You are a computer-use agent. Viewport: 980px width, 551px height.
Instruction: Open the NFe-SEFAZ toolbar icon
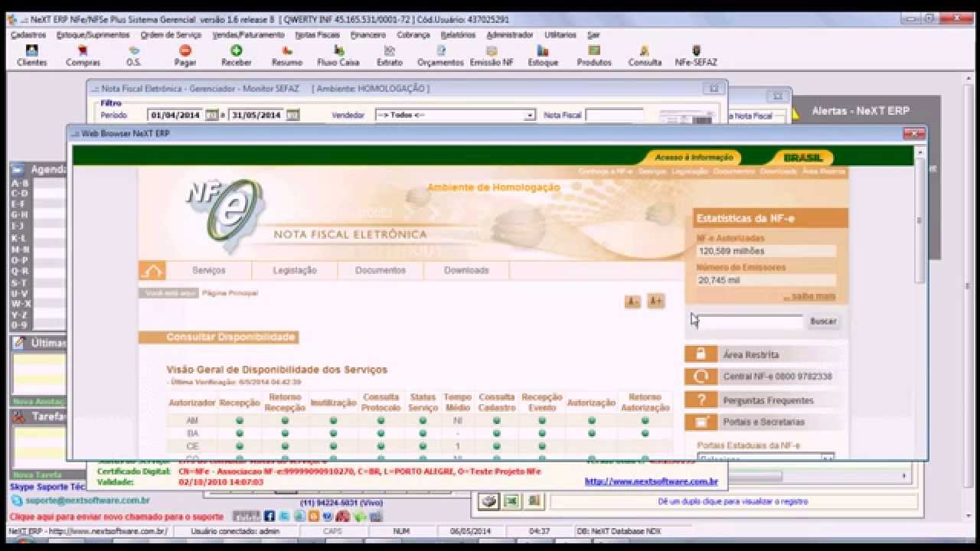pyautogui.click(x=696, y=56)
